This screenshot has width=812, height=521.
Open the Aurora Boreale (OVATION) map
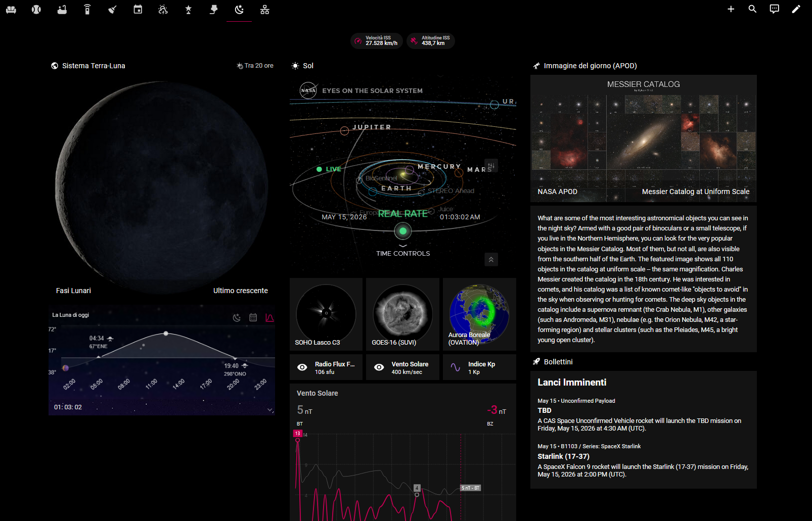click(x=479, y=314)
